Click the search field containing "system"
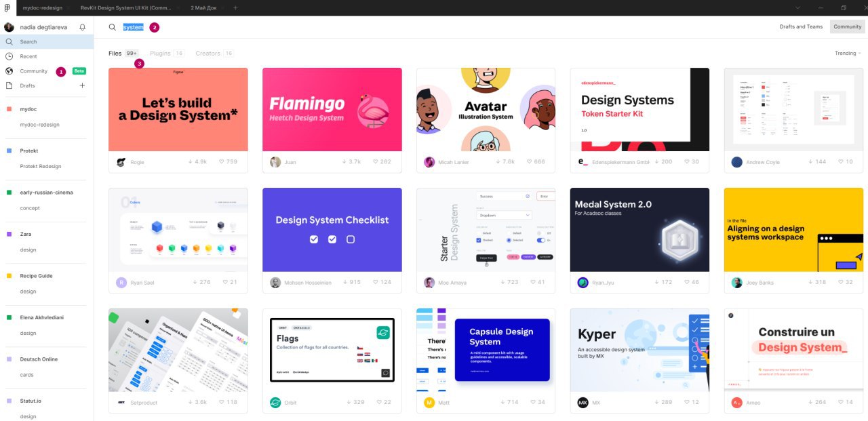 click(x=133, y=27)
